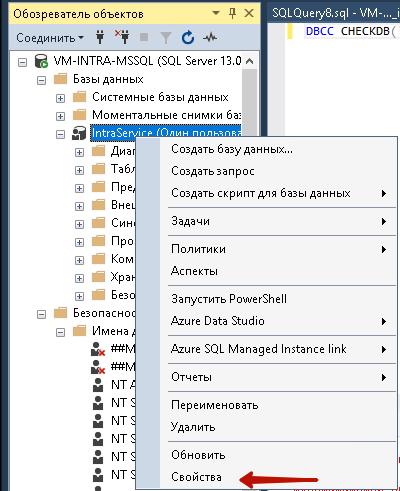The width and height of the screenshot is (400, 491).
Task: Open Activity Monitor pulse icon
Action: tap(210, 38)
